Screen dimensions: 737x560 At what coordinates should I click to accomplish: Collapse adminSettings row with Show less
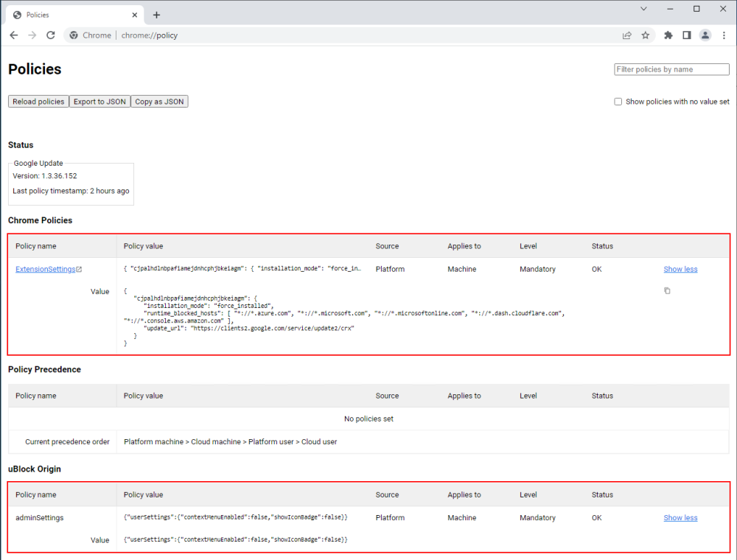(x=680, y=518)
